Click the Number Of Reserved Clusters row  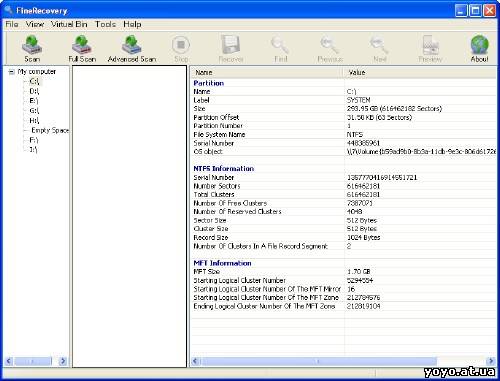[x=343, y=212]
